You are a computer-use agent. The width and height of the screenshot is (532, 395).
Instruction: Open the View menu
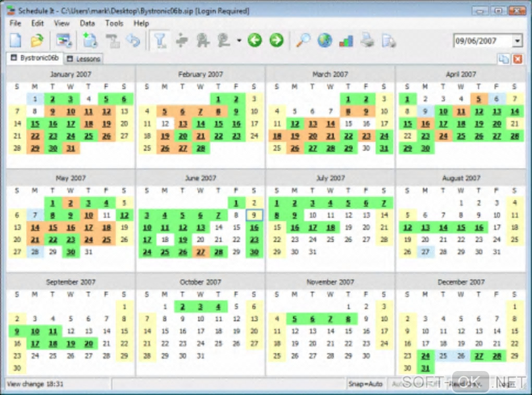coord(62,23)
